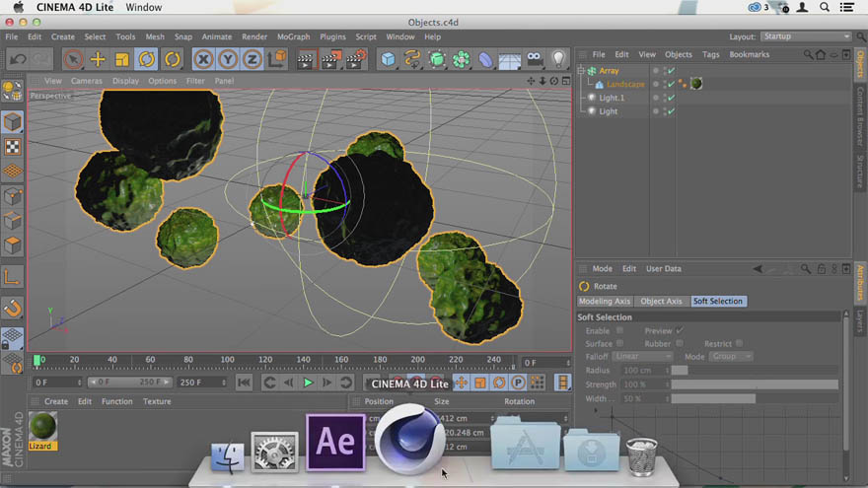Enable Soft Selection checkbox

(619, 331)
